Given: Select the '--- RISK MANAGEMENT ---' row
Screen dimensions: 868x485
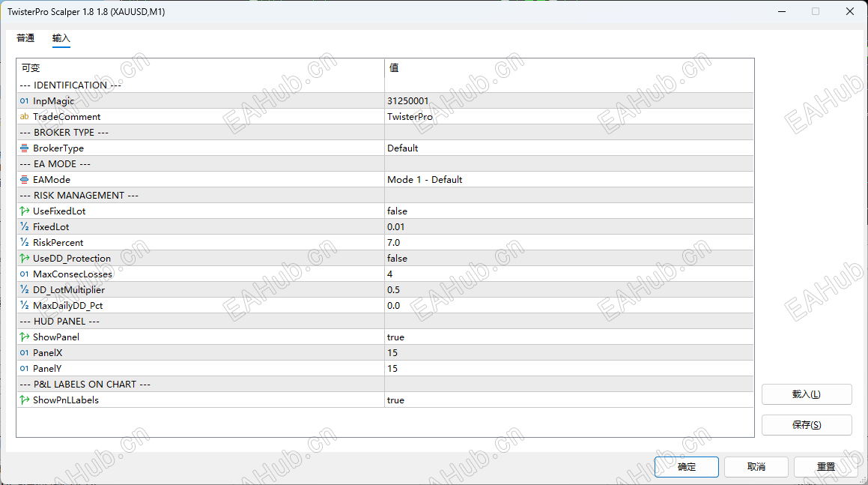Looking at the screenshot, I should 385,195.
